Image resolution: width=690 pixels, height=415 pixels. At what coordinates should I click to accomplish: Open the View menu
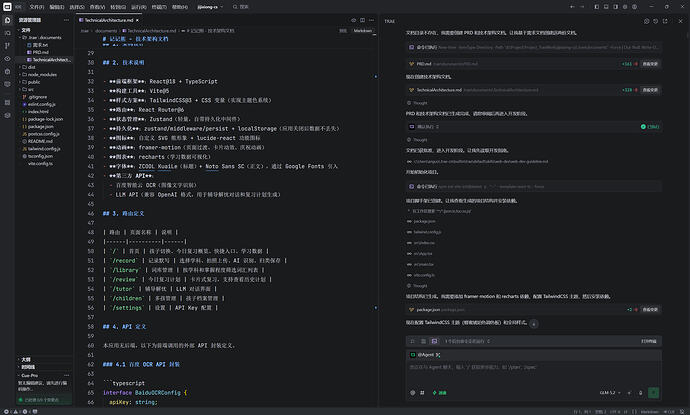tap(97, 7)
